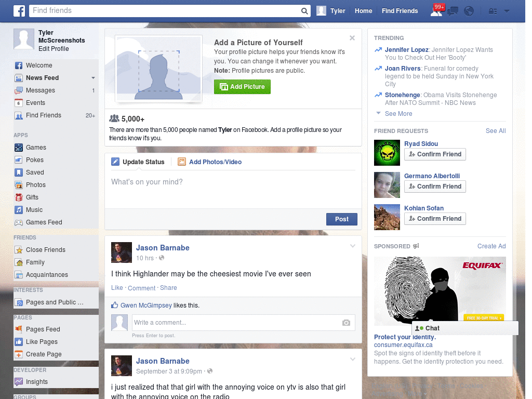
Task: Click the Music note icon
Action: [19, 210]
